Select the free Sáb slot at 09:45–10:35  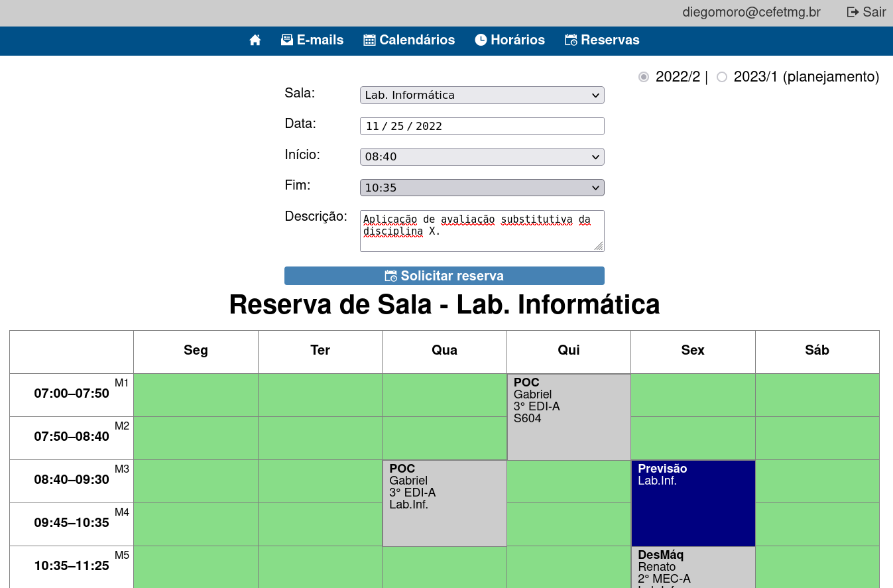(x=817, y=524)
